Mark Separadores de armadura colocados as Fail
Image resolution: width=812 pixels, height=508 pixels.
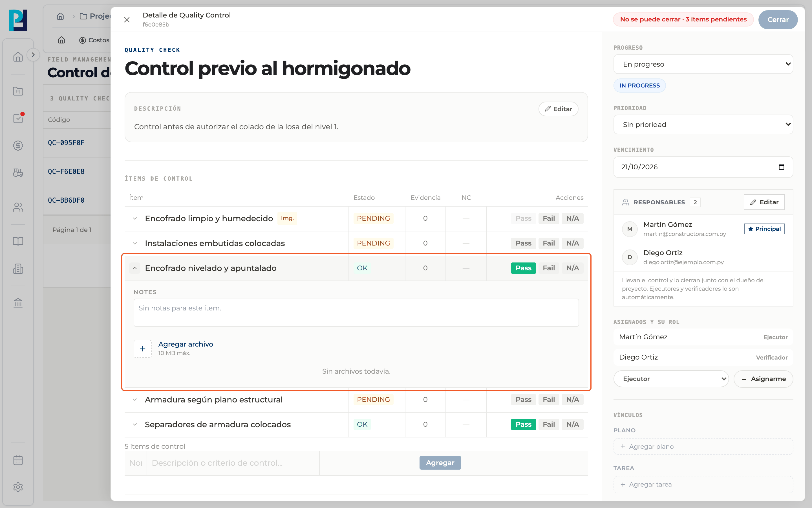point(549,424)
